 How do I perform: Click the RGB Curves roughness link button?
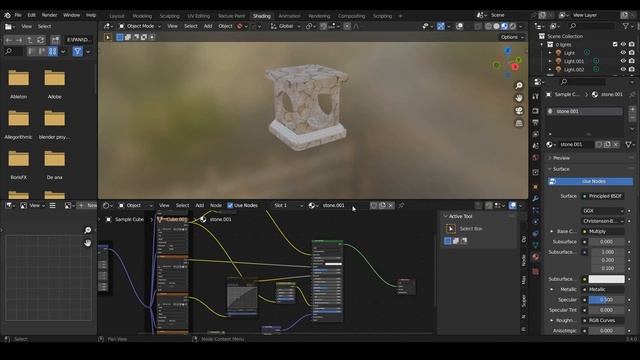[603, 320]
